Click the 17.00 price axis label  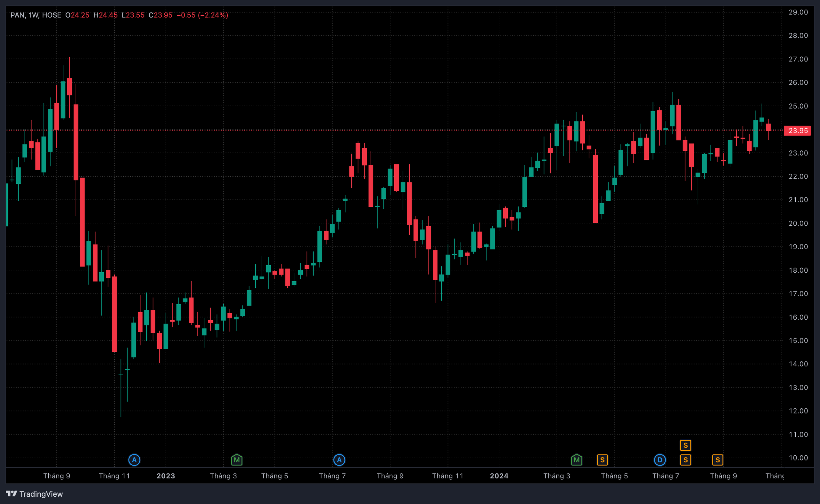click(x=798, y=294)
